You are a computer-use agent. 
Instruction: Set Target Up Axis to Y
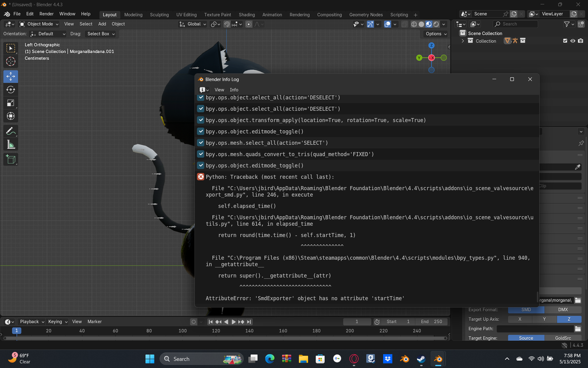(544, 319)
